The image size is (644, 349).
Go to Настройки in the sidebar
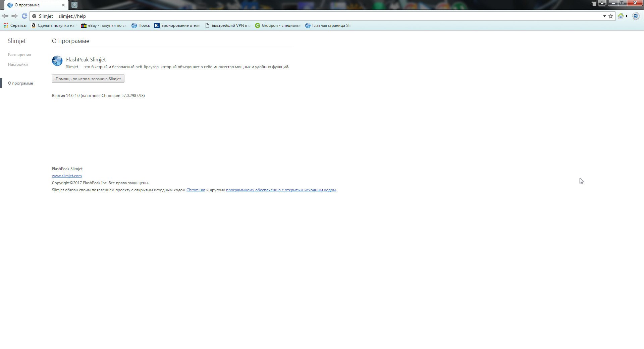(x=18, y=64)
